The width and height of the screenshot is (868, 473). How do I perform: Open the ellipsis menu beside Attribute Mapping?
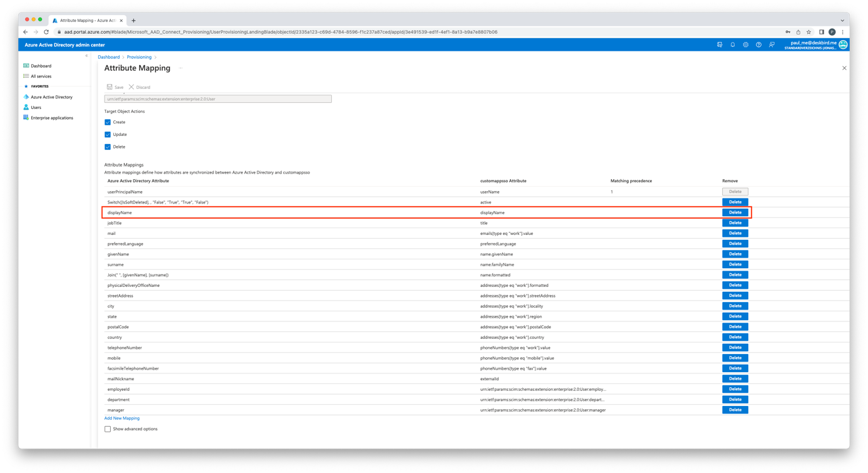[181, 68]
